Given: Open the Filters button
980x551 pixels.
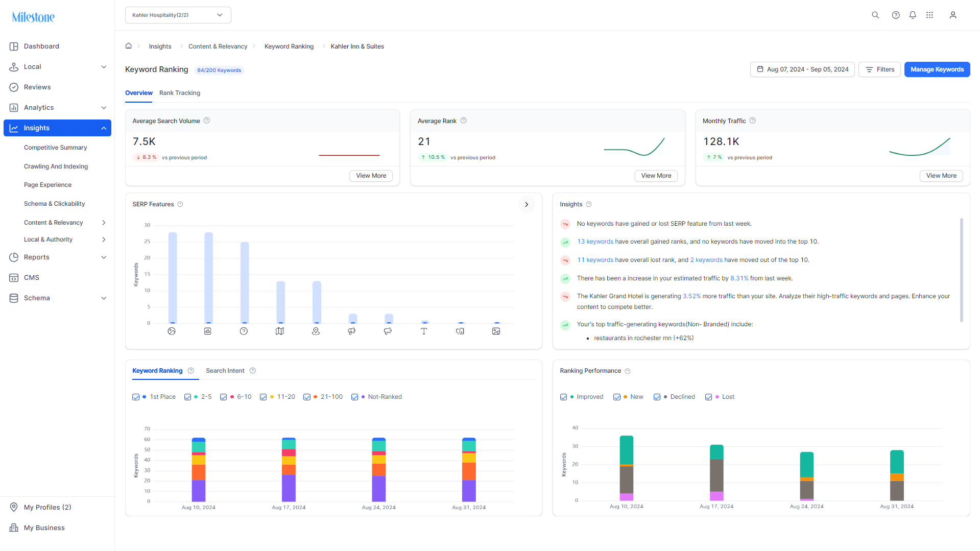Looking at the screenshot, I should coord(879,69).
